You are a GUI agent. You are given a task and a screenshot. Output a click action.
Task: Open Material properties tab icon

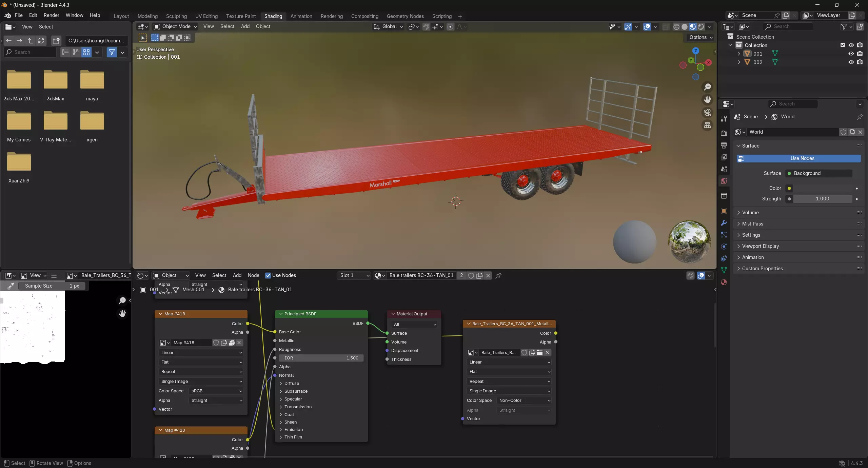(x=724, y=282)
